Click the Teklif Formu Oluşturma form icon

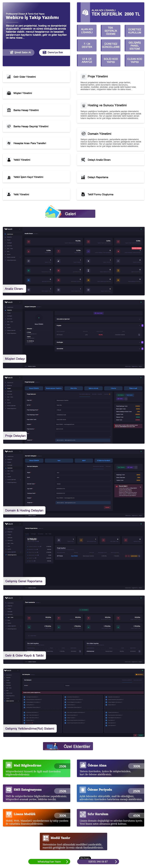[x=83, y=194]
